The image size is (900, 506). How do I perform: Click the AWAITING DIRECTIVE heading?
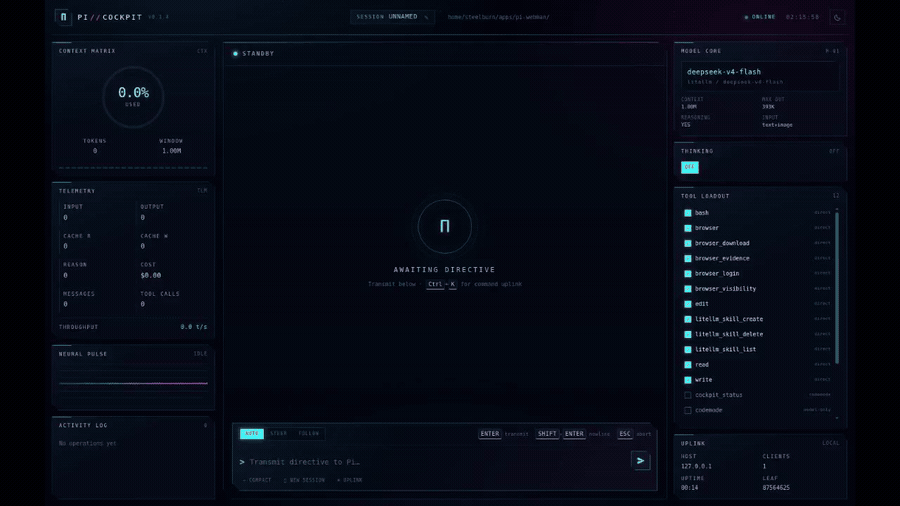(444, 270)
